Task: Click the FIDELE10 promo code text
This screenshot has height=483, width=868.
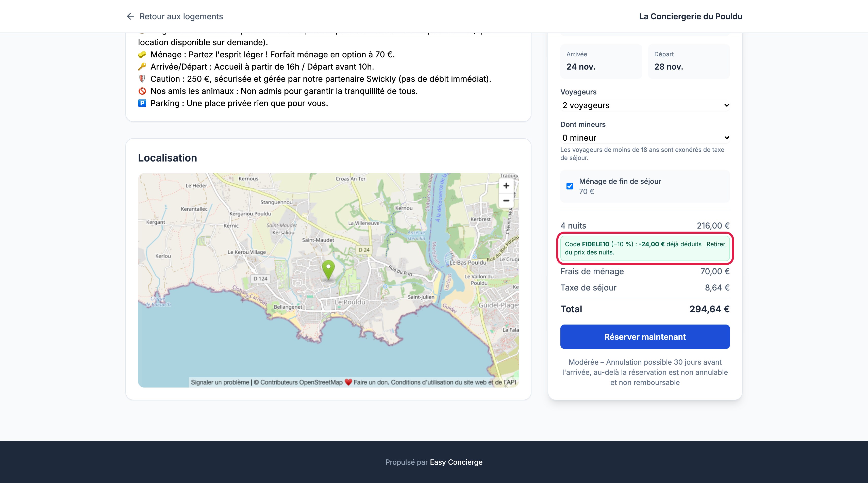Action: tap(595, 244)
